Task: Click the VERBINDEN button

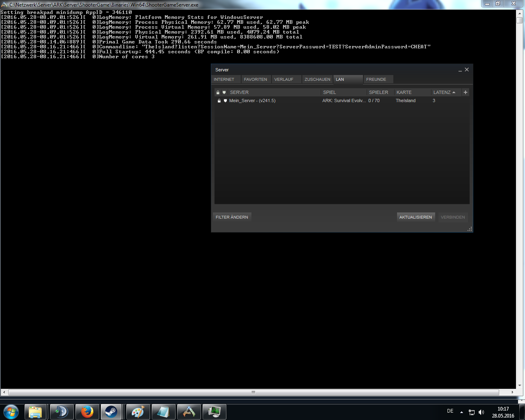Action: [453, 217]
